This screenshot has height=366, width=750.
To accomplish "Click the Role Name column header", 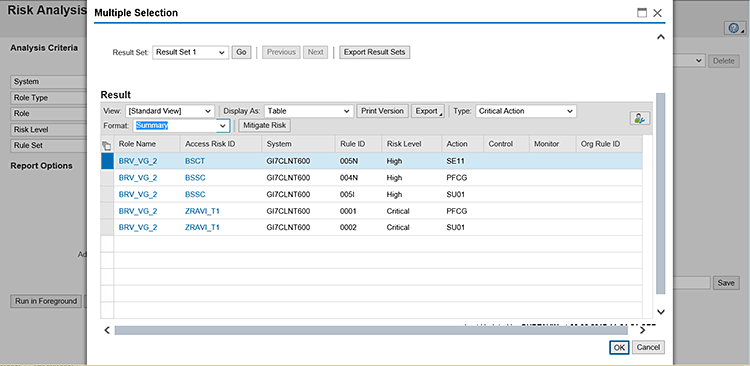I will pyautogui.click(x=147, y=144).
